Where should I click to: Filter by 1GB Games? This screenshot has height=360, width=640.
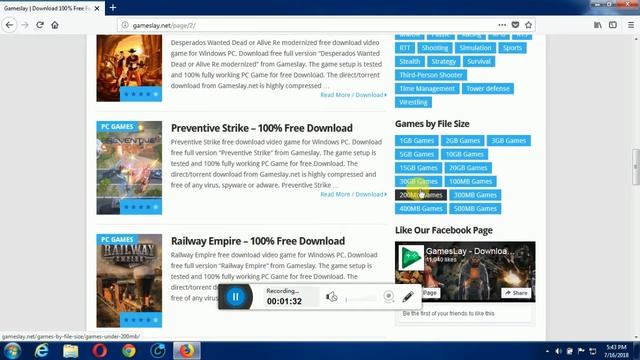(416, 141)
